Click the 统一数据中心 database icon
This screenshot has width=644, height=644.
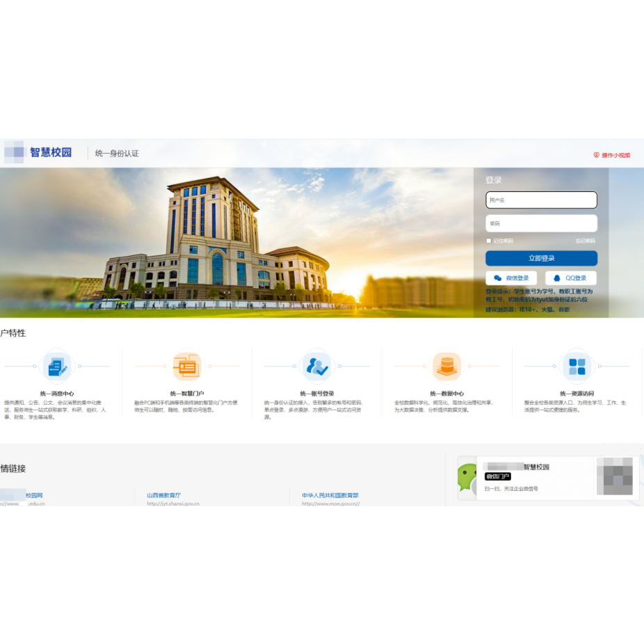tap(446, 366)
